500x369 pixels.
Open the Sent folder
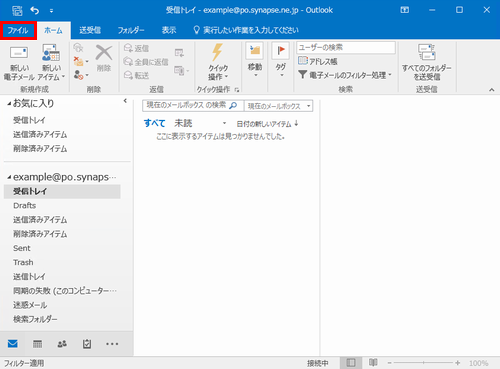click(22, 248)
